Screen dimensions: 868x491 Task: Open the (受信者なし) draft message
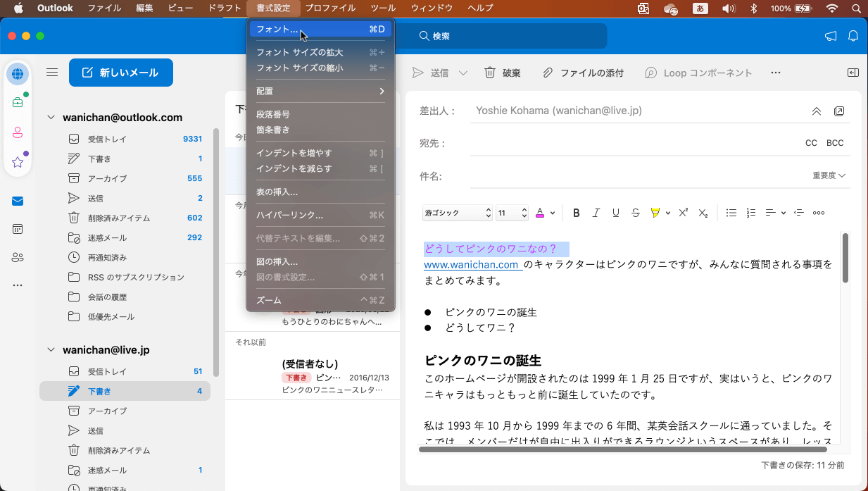pyautogui.click(x=312, y=376)
